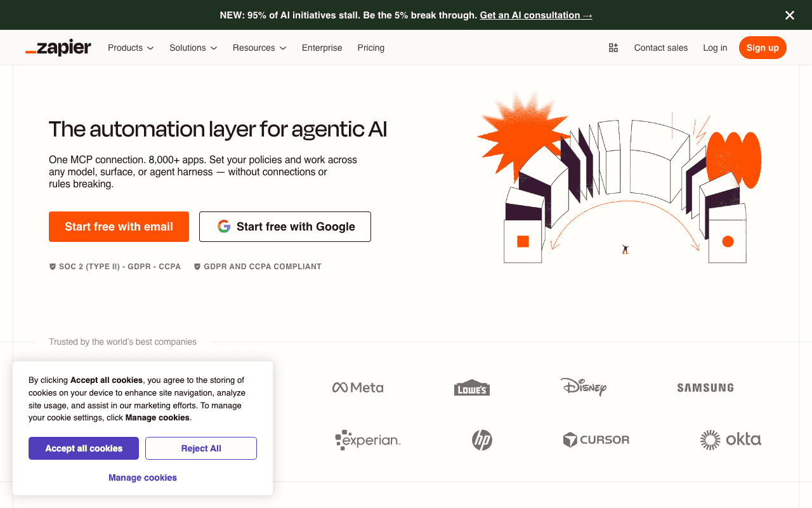Open the Zapier home logo
Viewport: 812px width, 508px height.
[58, 48]
